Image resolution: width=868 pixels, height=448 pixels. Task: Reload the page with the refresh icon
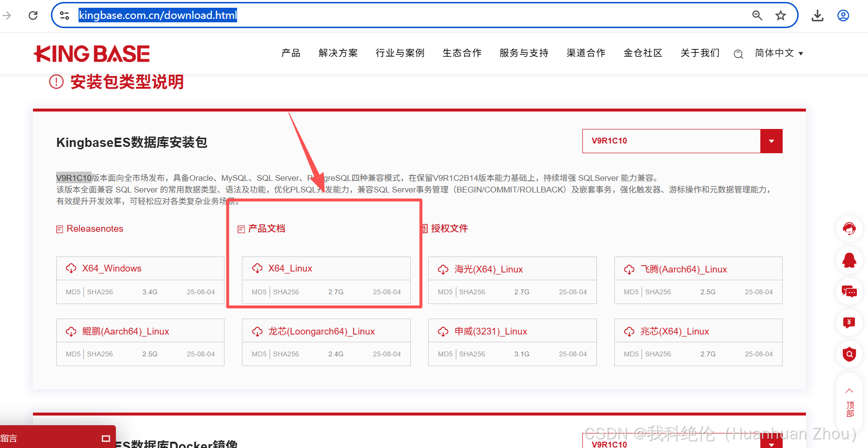[32, 15]
